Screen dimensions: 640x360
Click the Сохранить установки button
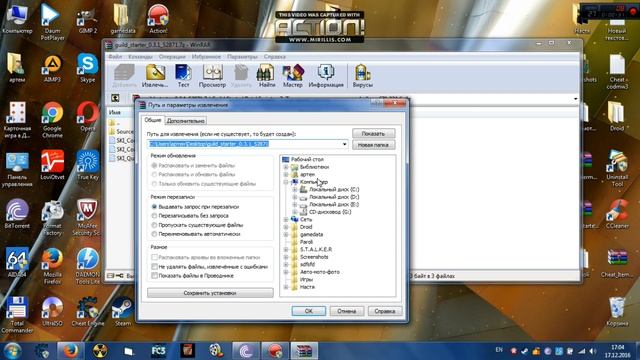point(210,293)
